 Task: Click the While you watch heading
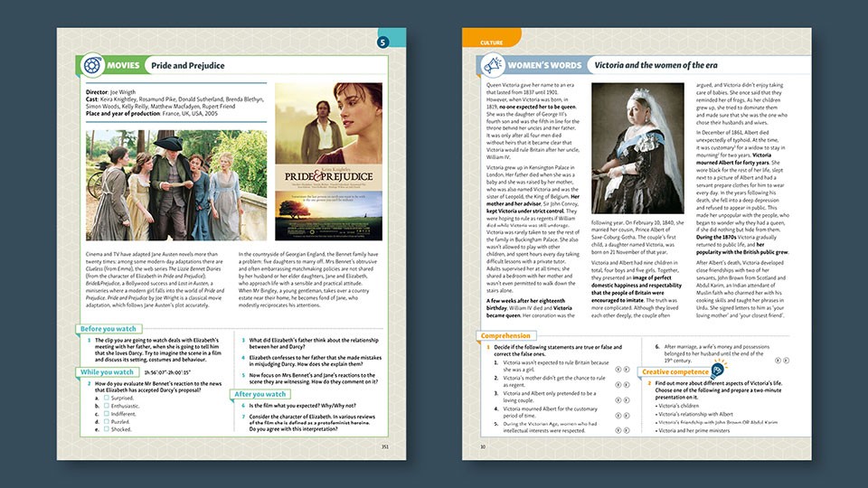click(107, 371)
